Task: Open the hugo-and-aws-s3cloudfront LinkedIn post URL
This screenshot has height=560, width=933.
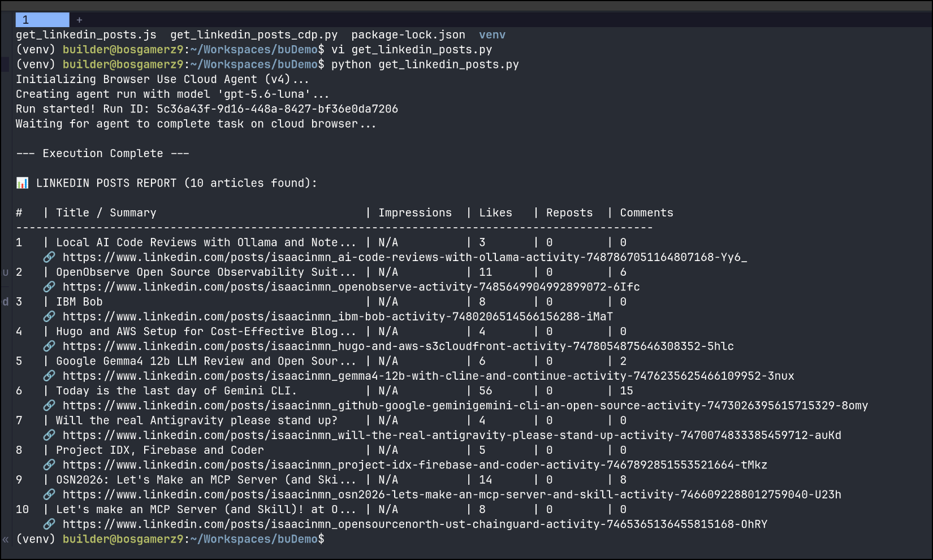Action: point(398,346)
